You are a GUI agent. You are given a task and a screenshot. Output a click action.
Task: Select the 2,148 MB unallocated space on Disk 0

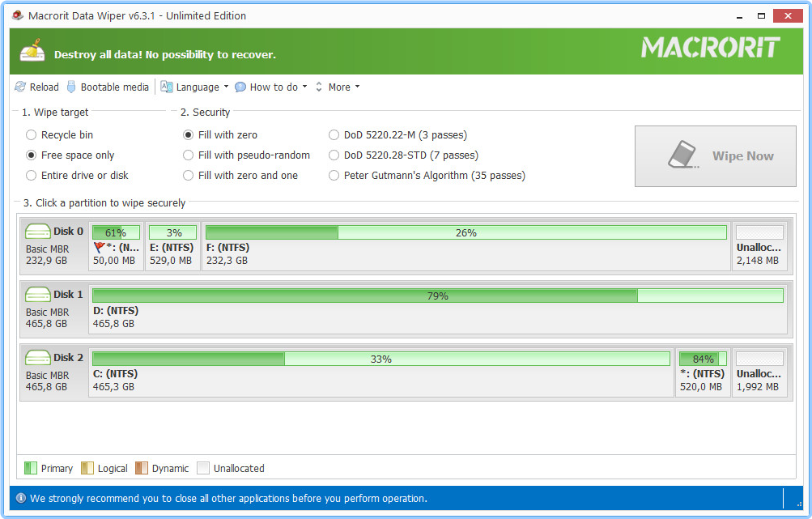click(x=759, y=247)
